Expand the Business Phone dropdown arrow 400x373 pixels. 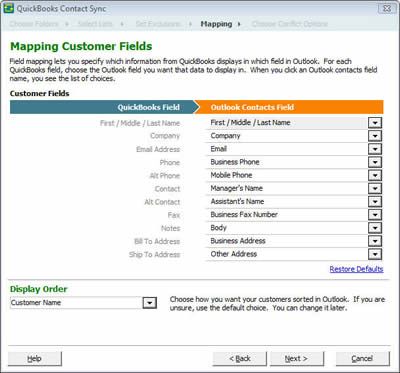[375, 162]
